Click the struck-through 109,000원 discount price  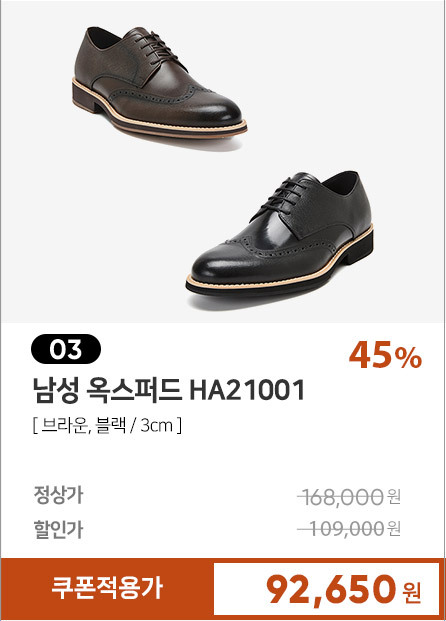click(349, 528)
